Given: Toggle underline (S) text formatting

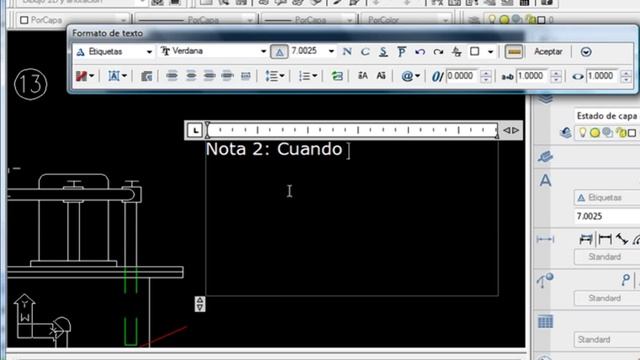Looking at the screenshot, I should (x=383, y=51).
